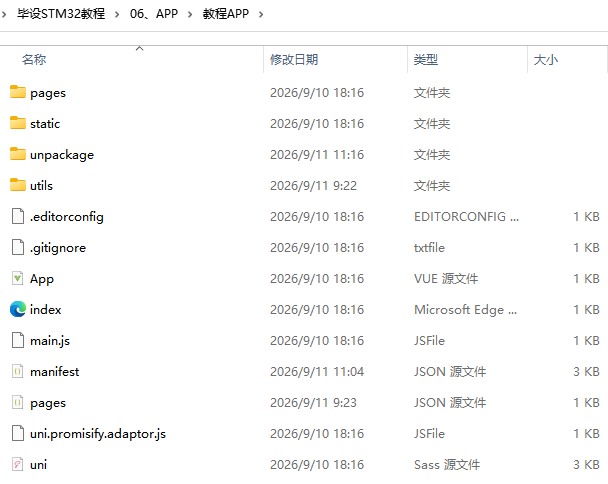Sort files by 修改日期 column header

point(294,60)
